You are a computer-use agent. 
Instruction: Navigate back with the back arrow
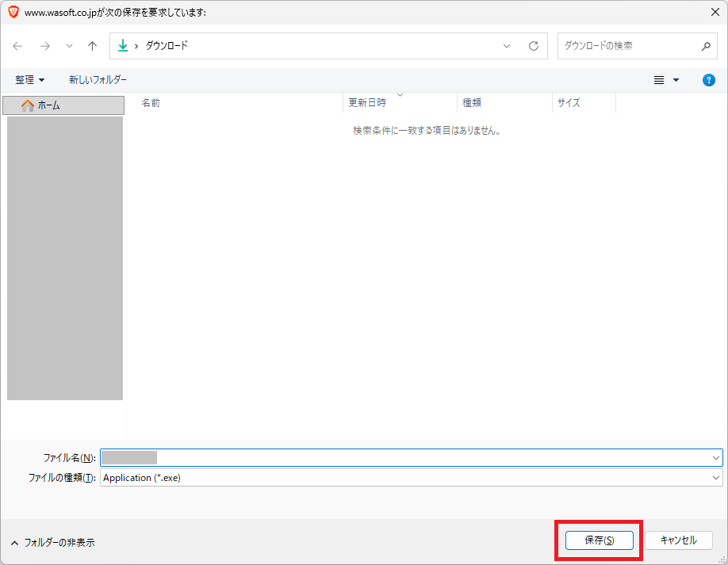click(x=17, y=46)
